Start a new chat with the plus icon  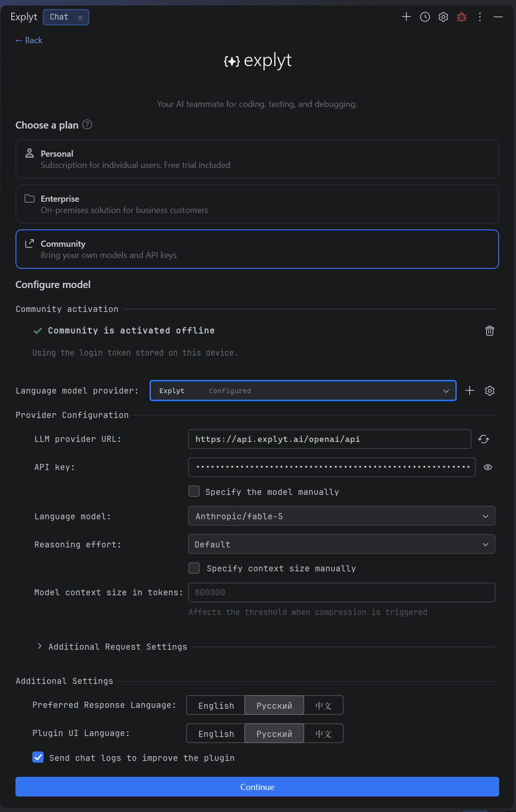click(x=406, y=17)
